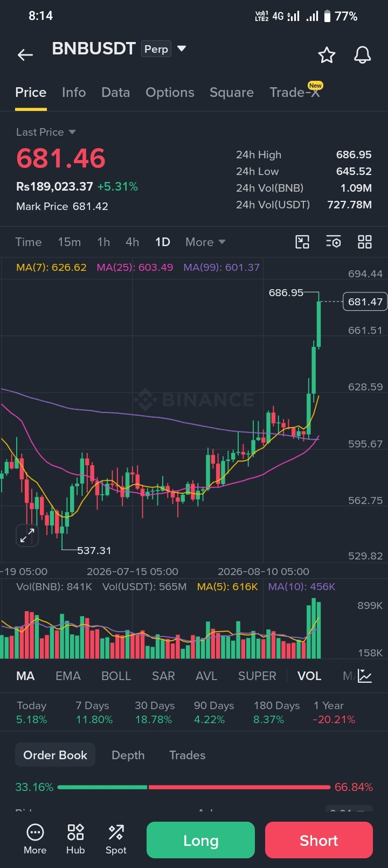This screenshot has width=388, height=868.
Task: Tap chart low marker 537.31
Action: pos(94,550)
